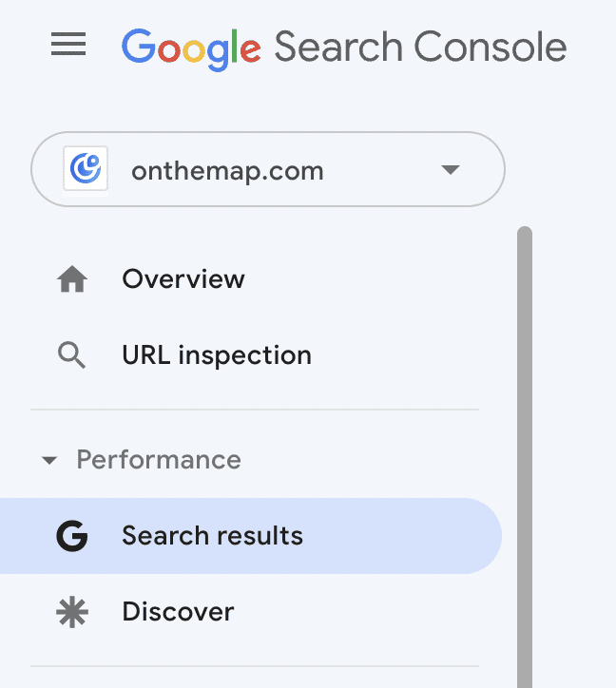616x688 pixels.
Task: Select the Search results report
Action: coord(212,536)
